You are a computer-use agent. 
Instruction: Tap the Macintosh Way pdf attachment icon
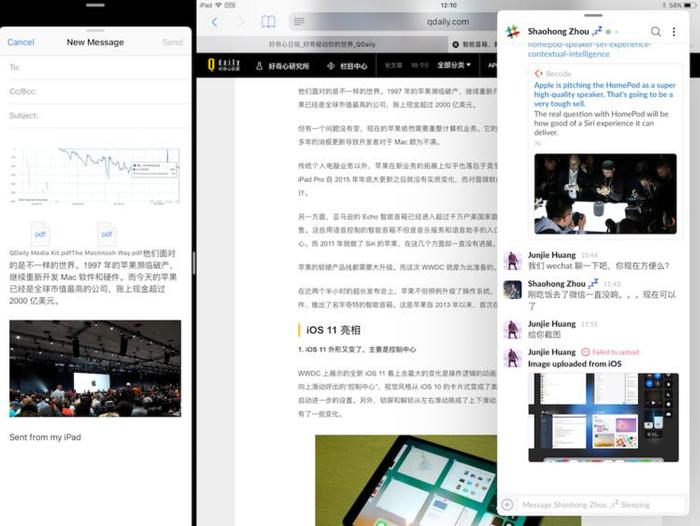pyautogui.click(x=106, y=234)
